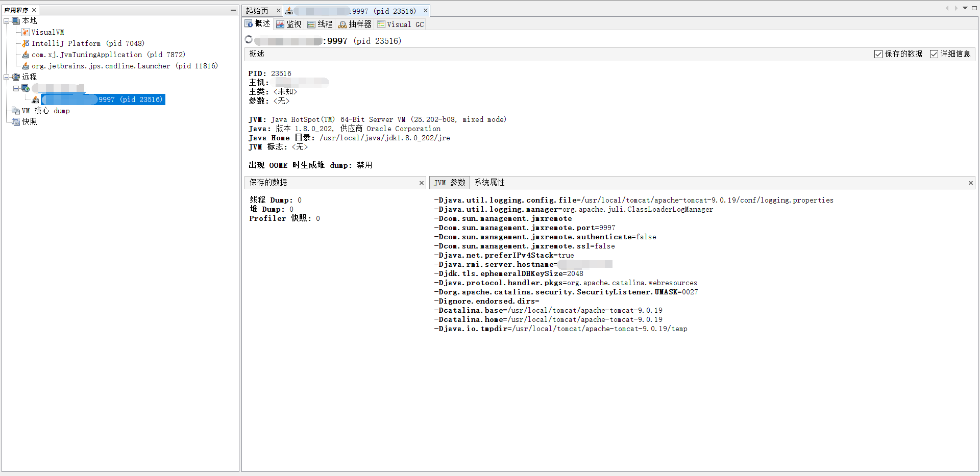Open the 抽样器 sampler tab
Viewport: 980px width, 476px height.
[x=355, y=24]
